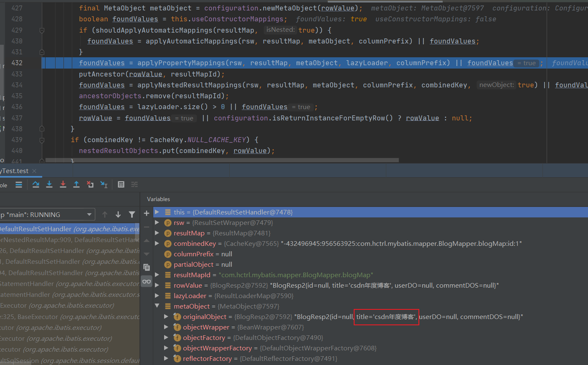Collapse the metaObject variable node
Viewport: 588px width, 365px height.
pos(157,306)
